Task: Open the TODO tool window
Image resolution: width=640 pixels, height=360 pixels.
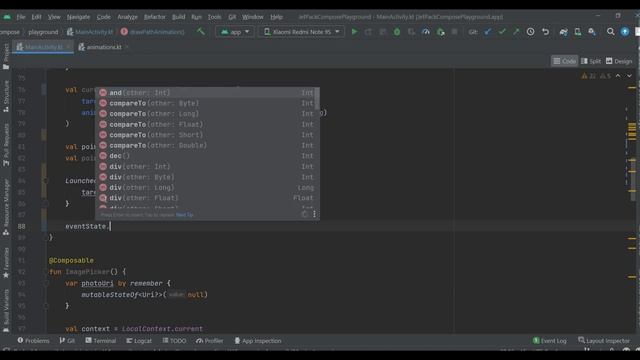Action: tap(174, 340)
